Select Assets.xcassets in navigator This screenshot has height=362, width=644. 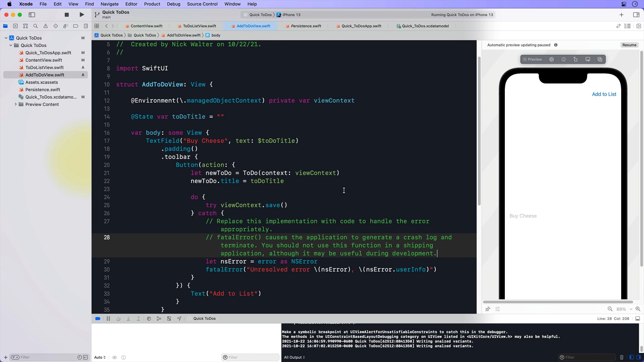(x=42, y=82)
